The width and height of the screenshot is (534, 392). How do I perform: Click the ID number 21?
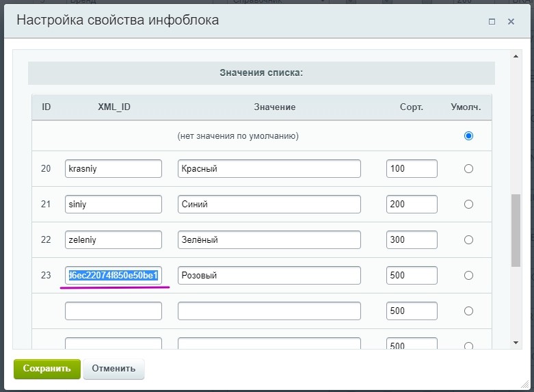point(46,204)
